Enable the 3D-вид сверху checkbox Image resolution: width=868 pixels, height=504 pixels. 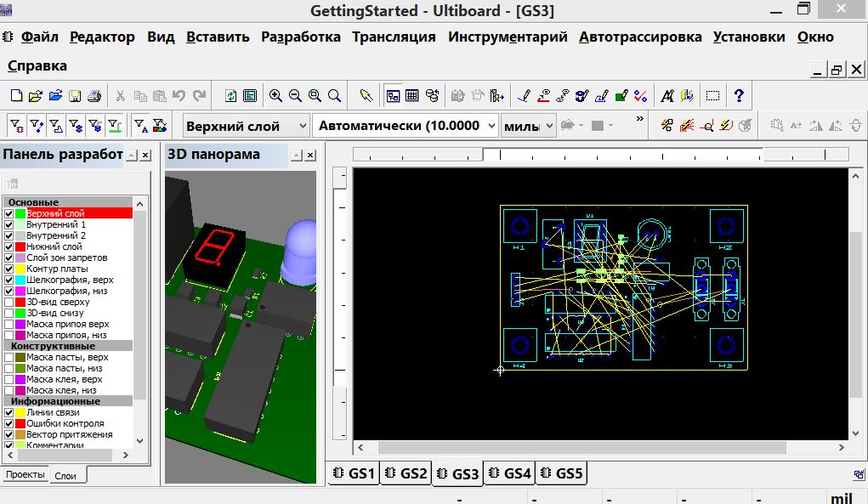9,302
